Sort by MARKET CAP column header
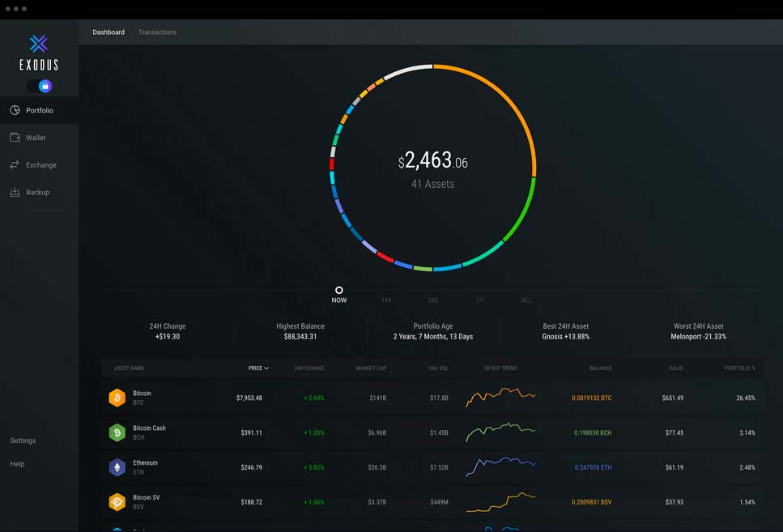Screen dimensions: 783x532 371,368
